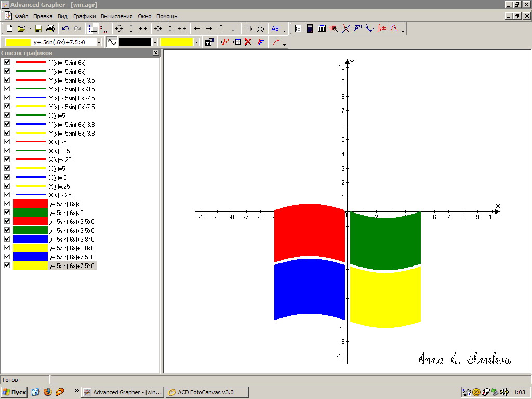
Task: Switch to ACD FotoCanvas v3.0 taskbar button
Action: [206, 392]
